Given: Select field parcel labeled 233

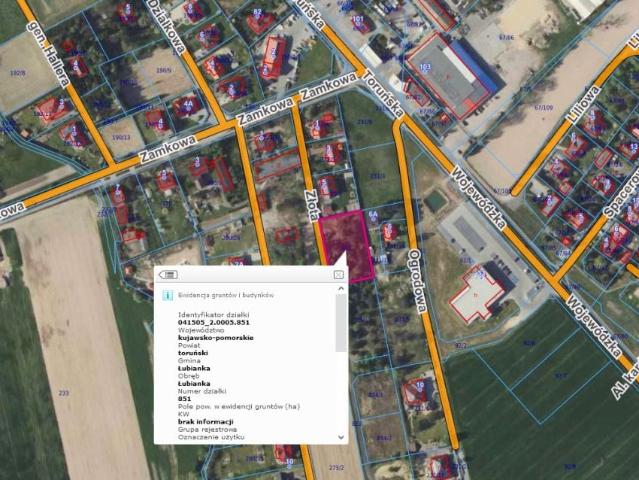Looking at the screenshot, I should click(x=64, y=393).
